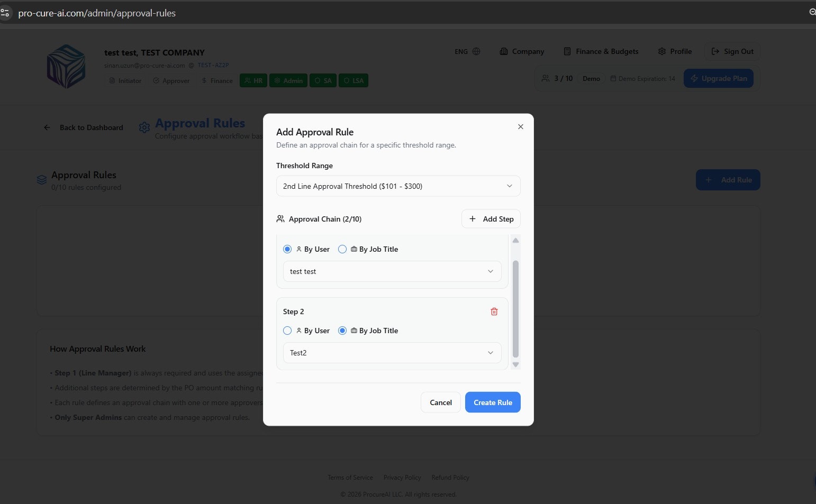
Task: Click the Approver role badge
Action: pyautogui.click(x=171, y=81)
